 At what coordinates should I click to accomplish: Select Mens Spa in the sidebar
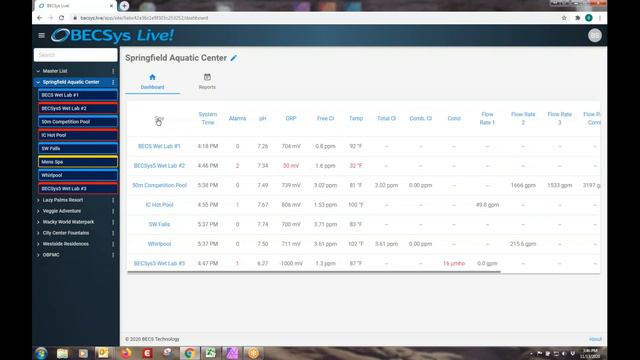point(78,162)
